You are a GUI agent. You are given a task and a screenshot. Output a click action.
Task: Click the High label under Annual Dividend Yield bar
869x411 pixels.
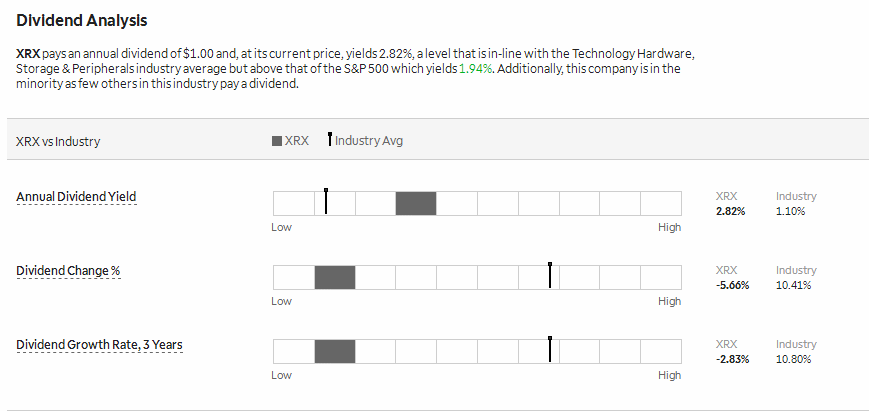(669, 227)
